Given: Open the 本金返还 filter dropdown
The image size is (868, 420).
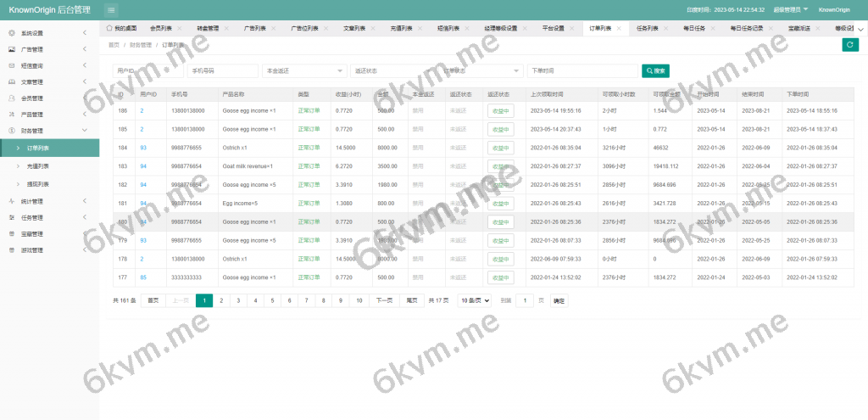Looking at the screenshot, I should (304, 70).
